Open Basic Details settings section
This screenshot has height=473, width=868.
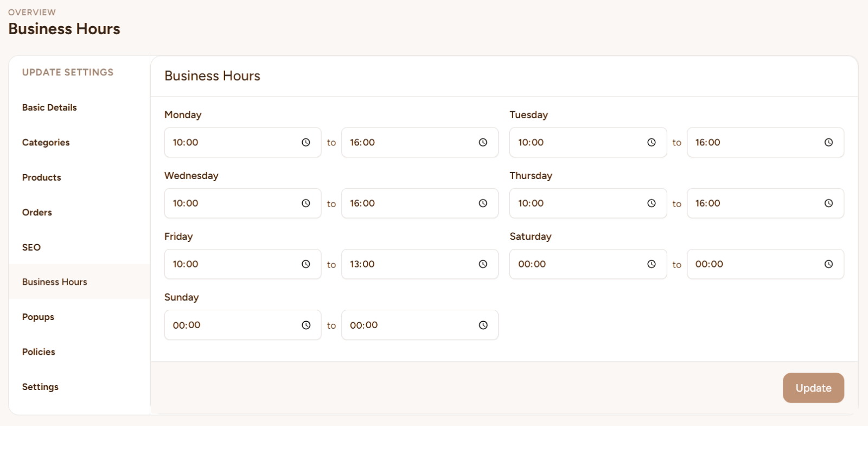tap(49, 107)
